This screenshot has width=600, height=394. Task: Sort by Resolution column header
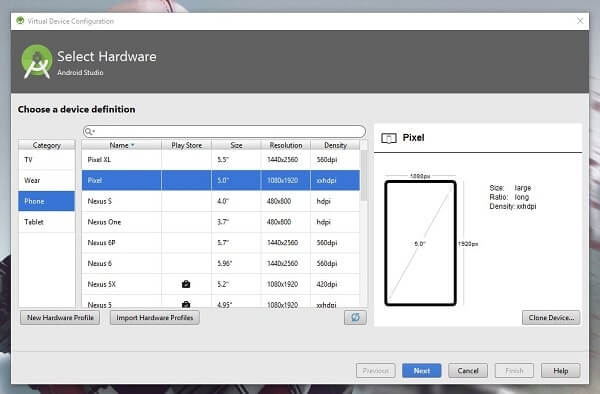coord(285,145)
